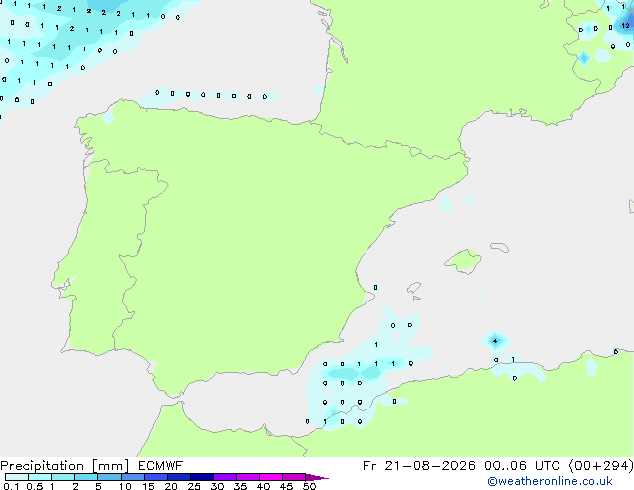The image size is (634, 490).
Task: Click the 4 mm precipitation value on the map
Action: pos(495,341)
